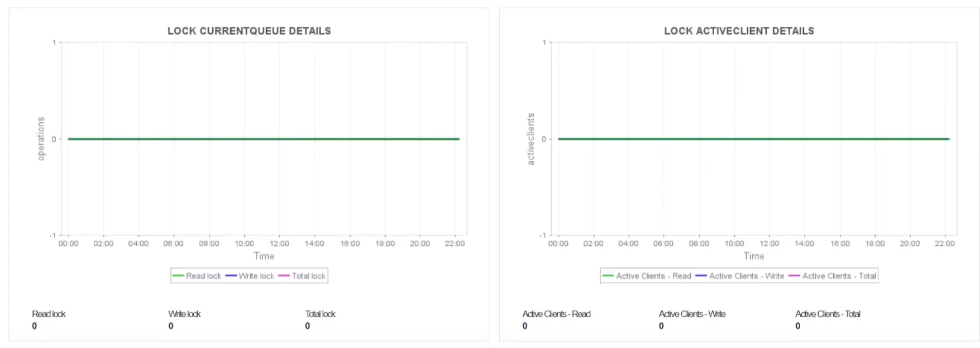Click magenta swatch beside Active Clients - Total
The height and width of the screenshot is (348, 980).
794,276
